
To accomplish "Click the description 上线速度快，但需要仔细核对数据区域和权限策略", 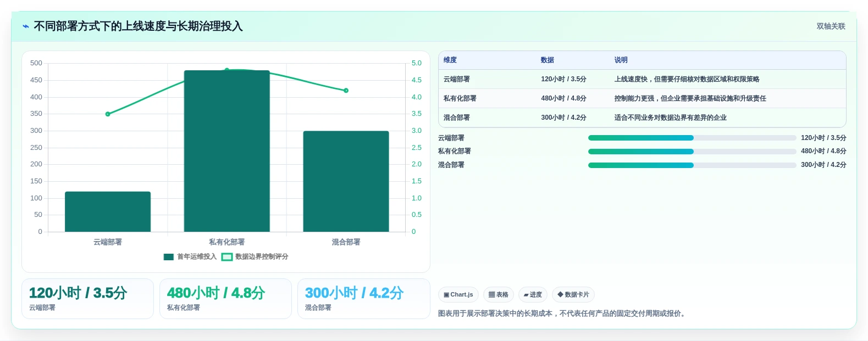I will [687, 80].
